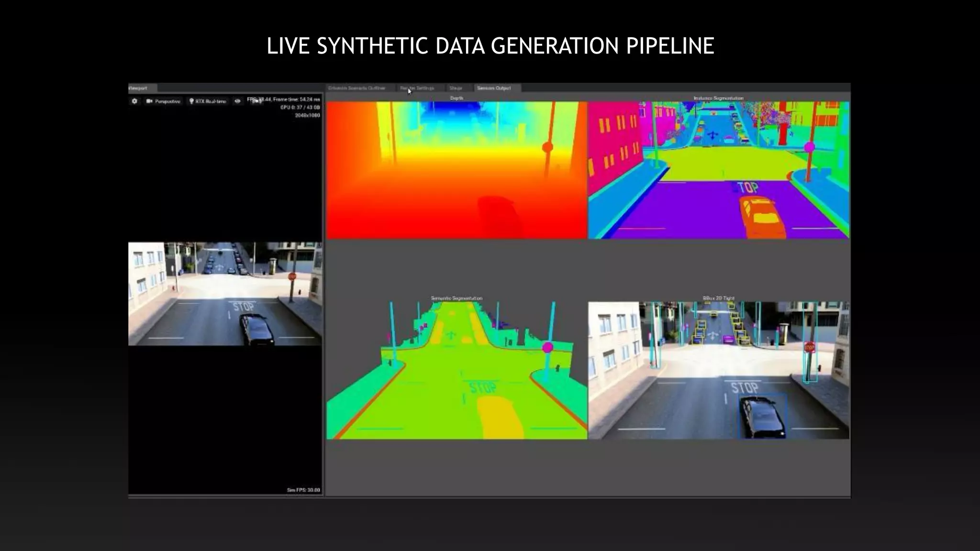Image resolution: width=980 pixels, height=551 pixels.
Task: Open the viewport settings gear
Action: coord(134,101)
